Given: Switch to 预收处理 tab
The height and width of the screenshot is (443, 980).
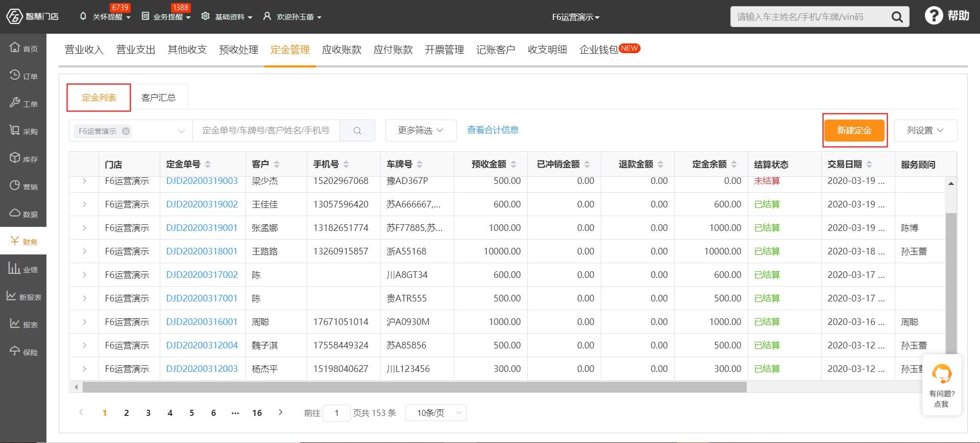Looking at the screenshot, I should (x=239, y=50).
